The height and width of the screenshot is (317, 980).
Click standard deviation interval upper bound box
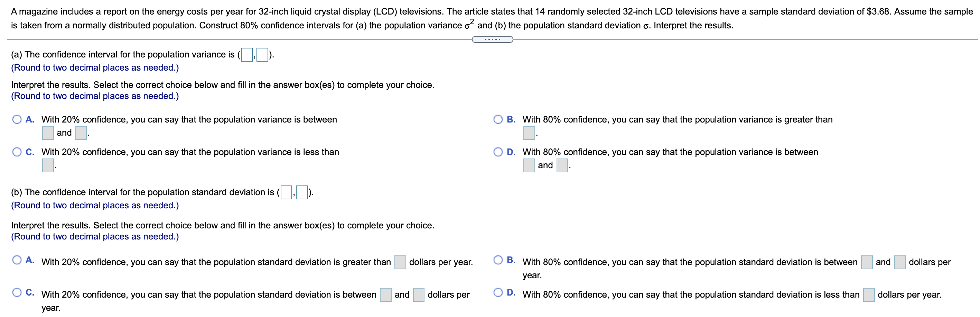click(x=302, y=192)
